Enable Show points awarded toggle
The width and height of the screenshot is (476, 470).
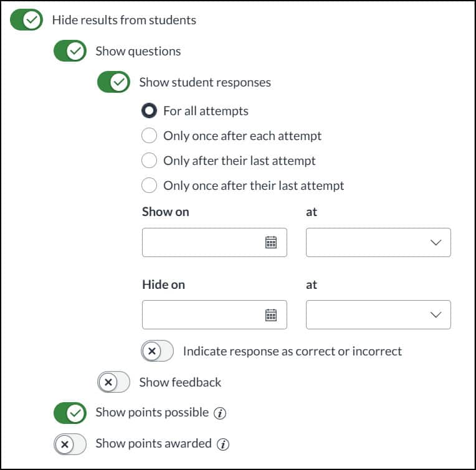tap(70, 444)
